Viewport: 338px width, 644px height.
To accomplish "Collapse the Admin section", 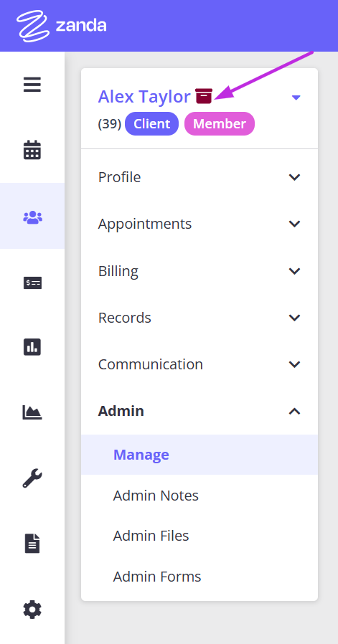I will click(x=199, y=411).
